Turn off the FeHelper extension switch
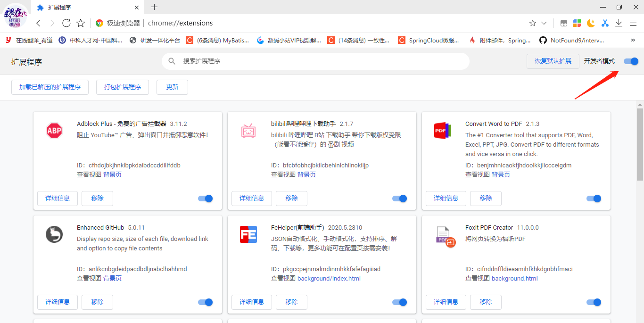Image resolution: width=644 pixels, height=323 pixels. 399,302
